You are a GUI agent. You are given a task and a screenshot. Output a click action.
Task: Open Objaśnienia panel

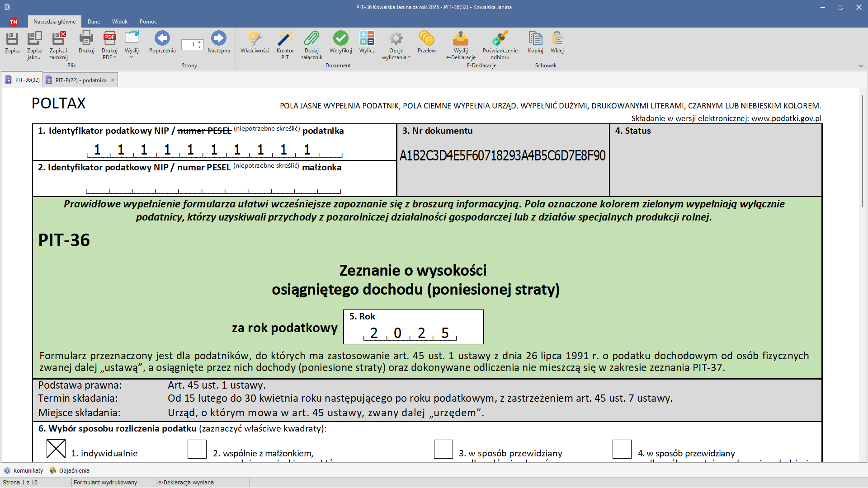(x=70, y=470)
